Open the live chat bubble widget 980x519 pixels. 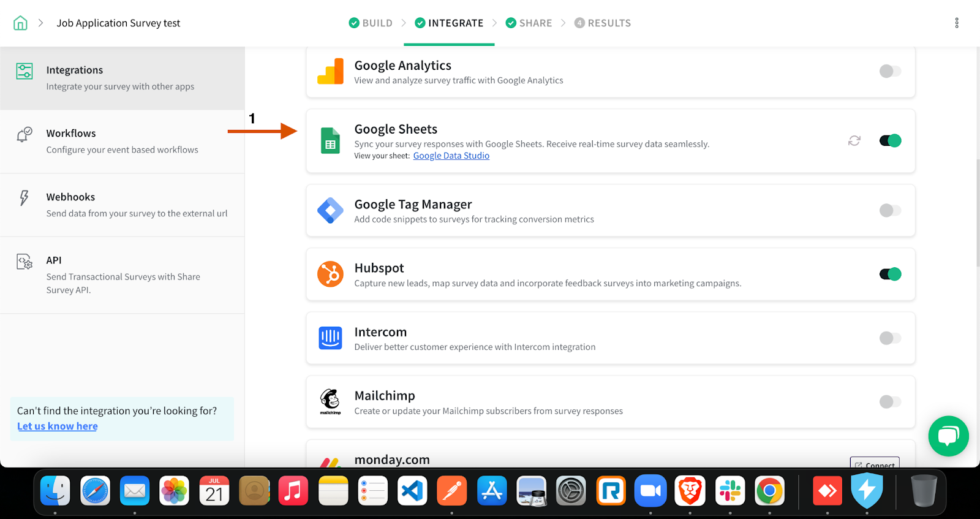pyautogui.click(x=948, y=436)
